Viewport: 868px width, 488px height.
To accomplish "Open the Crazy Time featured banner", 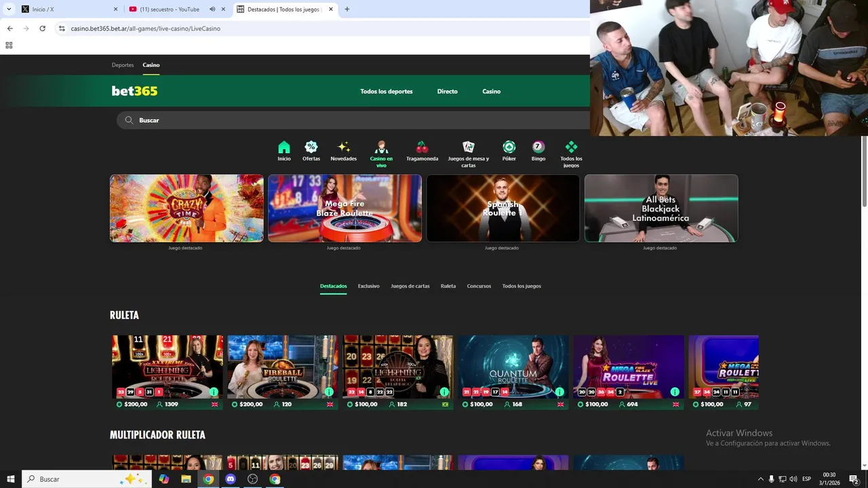I will tap(186, 208).
